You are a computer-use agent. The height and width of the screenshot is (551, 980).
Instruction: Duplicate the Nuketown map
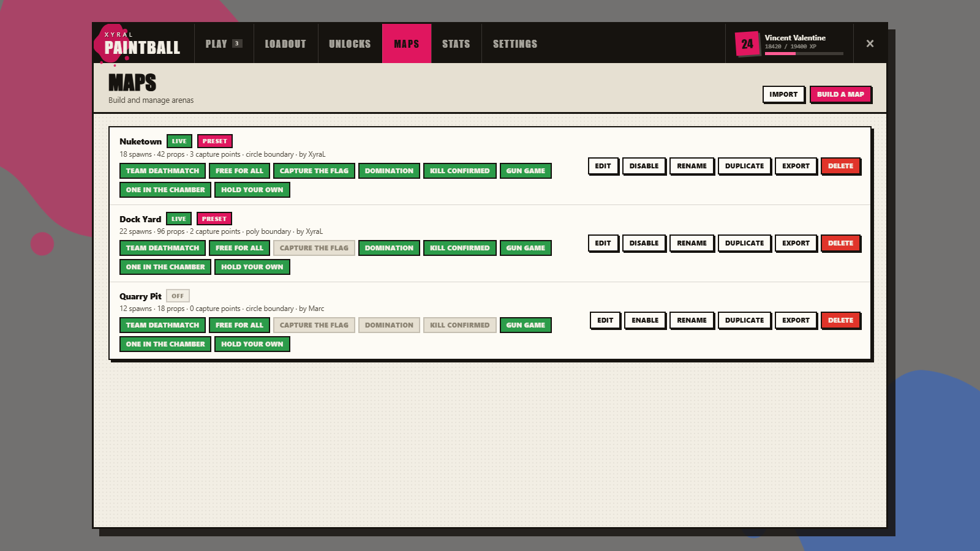(x=744, y=166)
